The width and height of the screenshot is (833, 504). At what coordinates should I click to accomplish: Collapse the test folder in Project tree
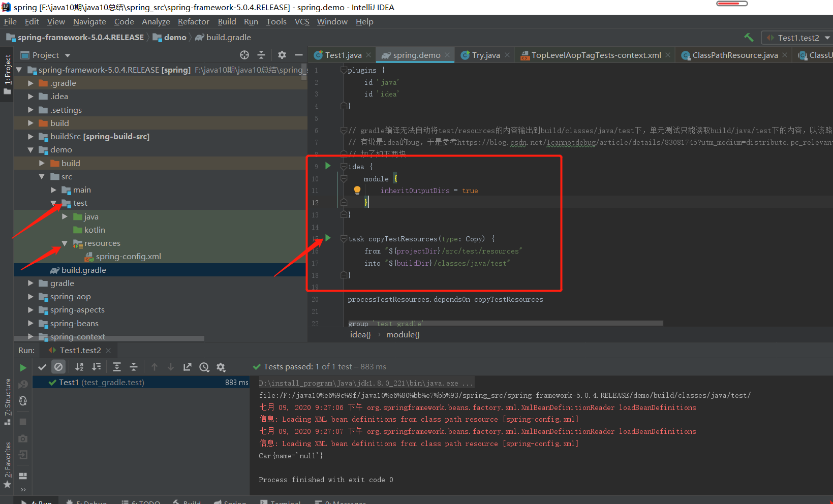[54, 203]
